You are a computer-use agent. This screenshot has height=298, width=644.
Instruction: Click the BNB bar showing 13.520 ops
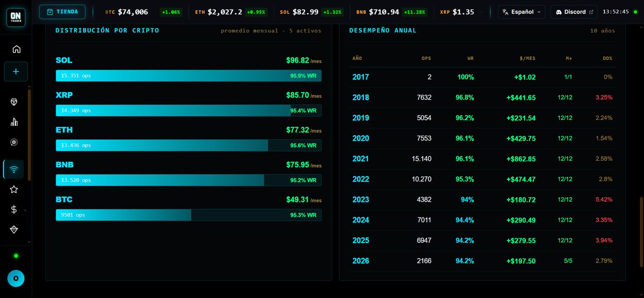pyautogui.click(x=188, y=180)
